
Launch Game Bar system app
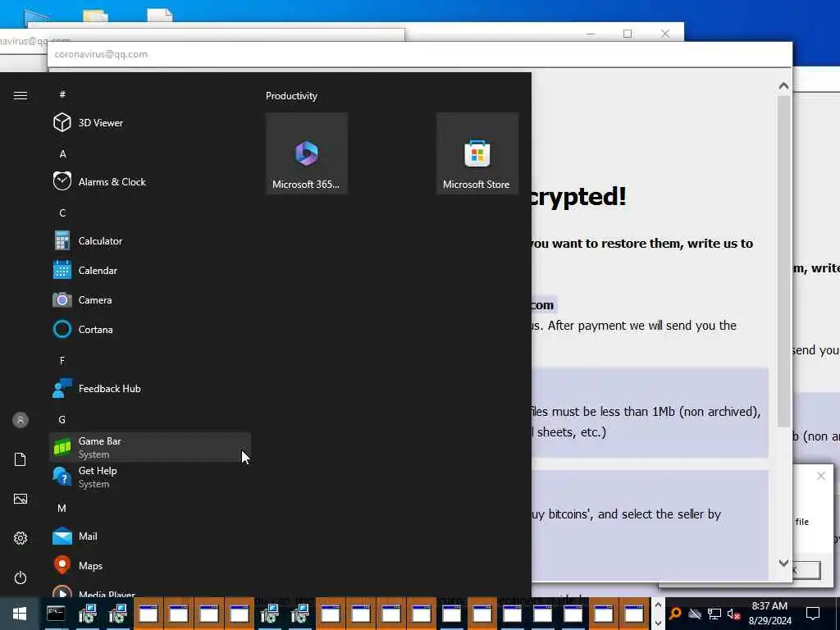click(x=150, y=447)
